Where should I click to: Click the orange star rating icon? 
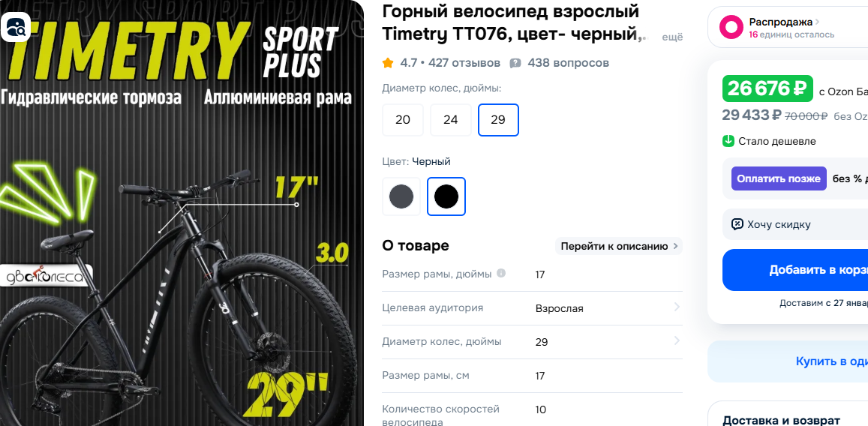tap(388, 63)
